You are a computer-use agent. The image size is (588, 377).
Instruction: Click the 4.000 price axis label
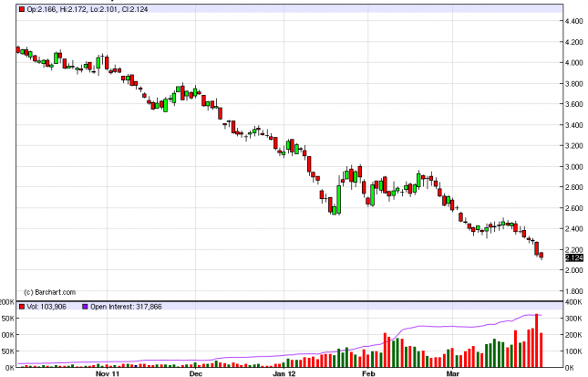[x=573, y=63]
